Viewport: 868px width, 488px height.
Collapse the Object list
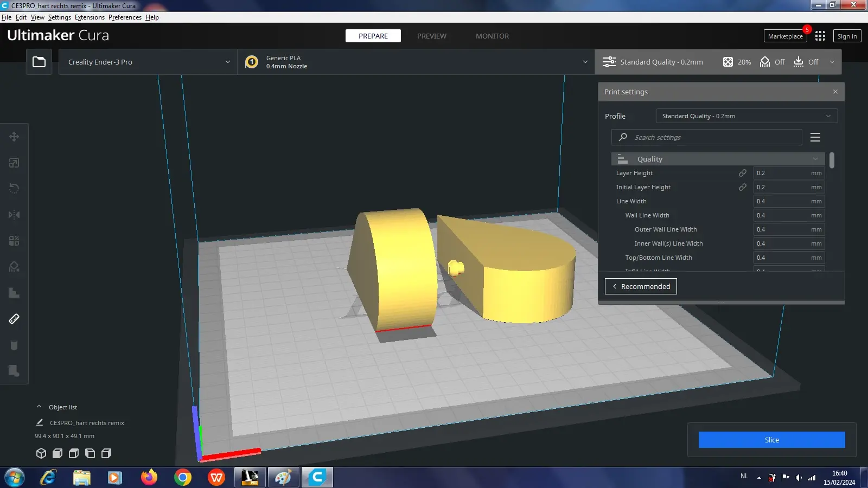click(x=39, y=407)
